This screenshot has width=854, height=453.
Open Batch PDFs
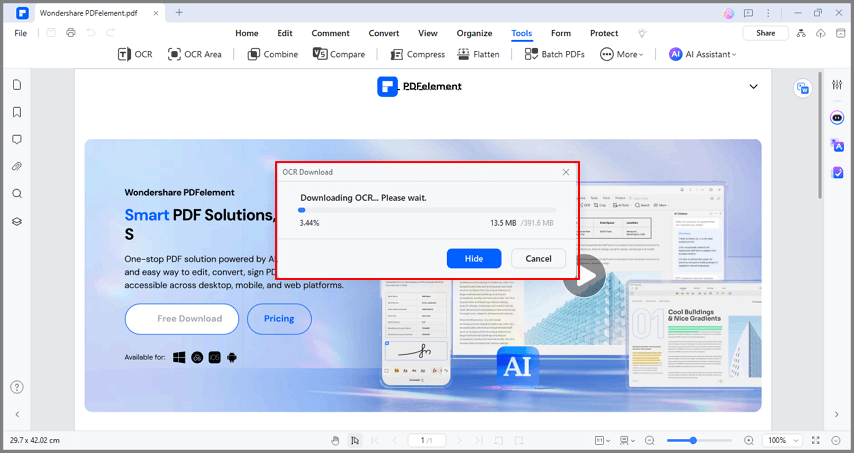(x=554, y=54)
